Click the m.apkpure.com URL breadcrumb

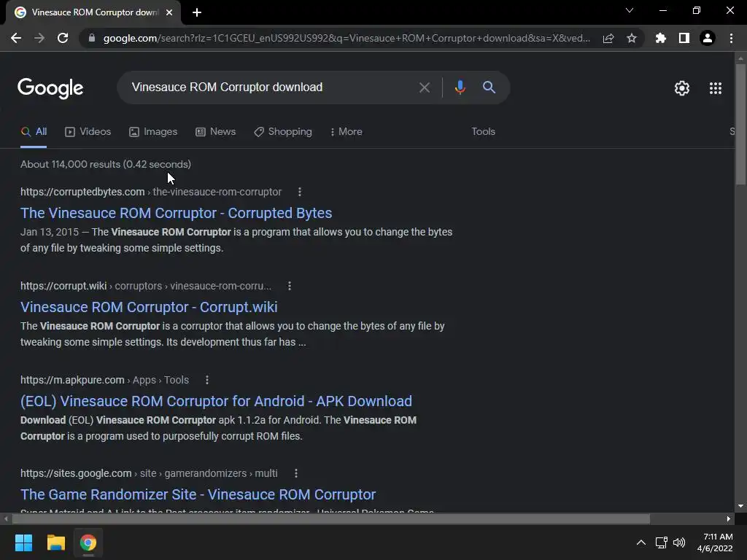(105, 380)
